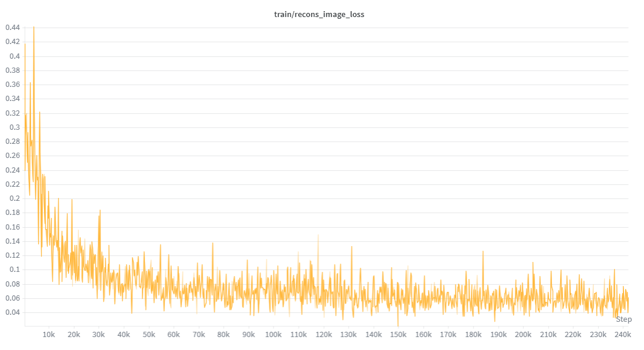Click the 200k x-axis tick label
The image size is (644, 350).
523,335
